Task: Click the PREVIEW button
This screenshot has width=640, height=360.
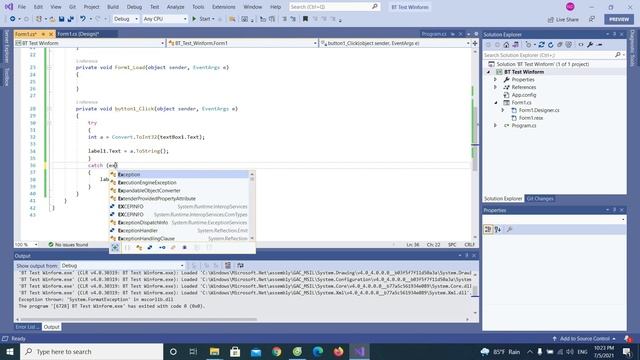Action: tap(619, 19)
